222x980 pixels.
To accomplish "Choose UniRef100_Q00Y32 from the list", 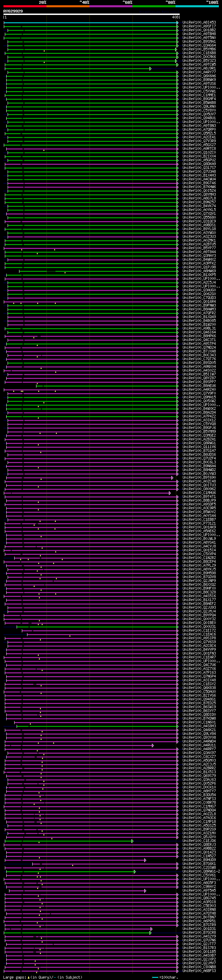I will click(199, 619).
